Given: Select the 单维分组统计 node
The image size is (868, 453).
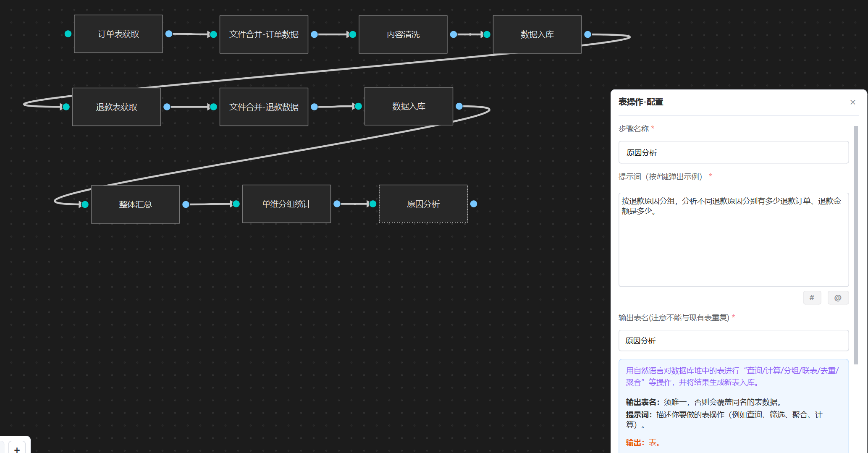Looking at the screenshot, I should pos(286,204).
